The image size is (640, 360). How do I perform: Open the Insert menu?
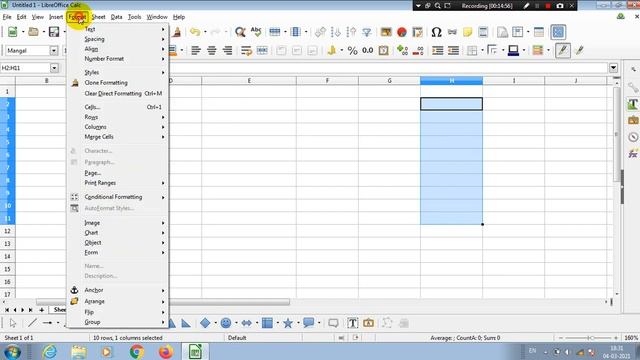click(x=56, y=17)
